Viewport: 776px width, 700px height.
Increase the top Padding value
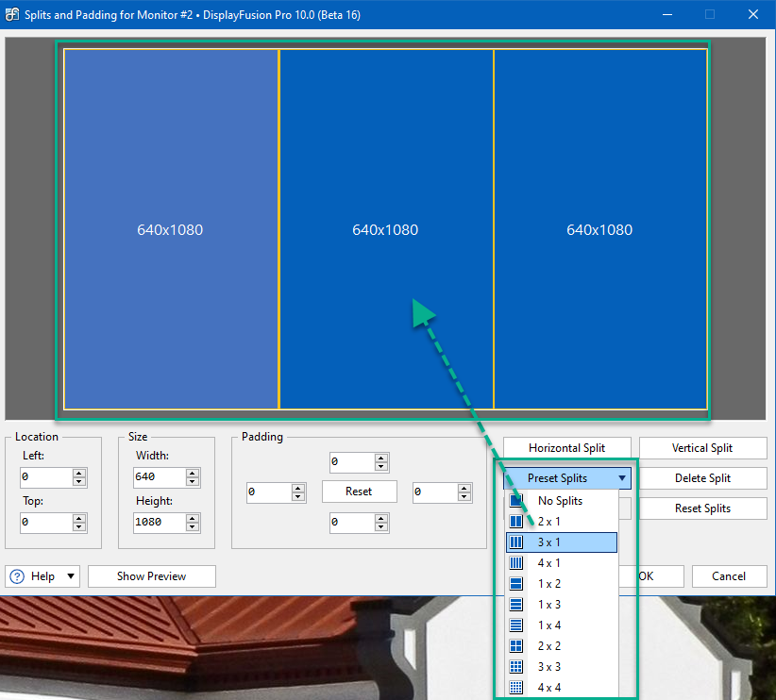tap(381, 458)
